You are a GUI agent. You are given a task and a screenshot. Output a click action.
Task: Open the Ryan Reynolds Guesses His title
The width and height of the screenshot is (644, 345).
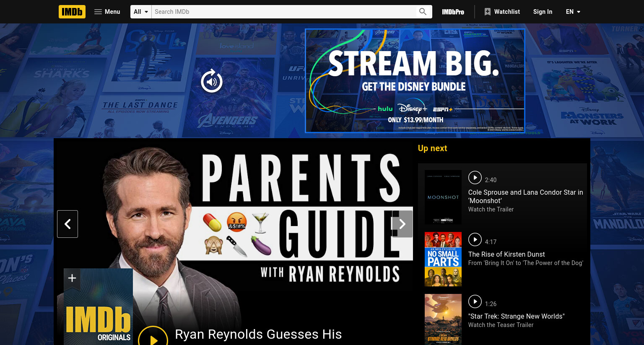pyautogui.click(x=258, y=334)
